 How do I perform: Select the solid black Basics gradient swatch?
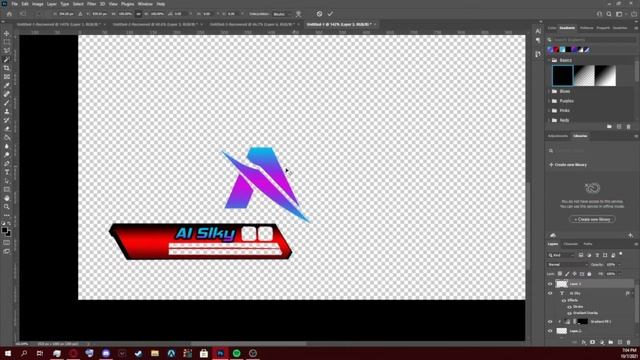(x=562, y=76)
